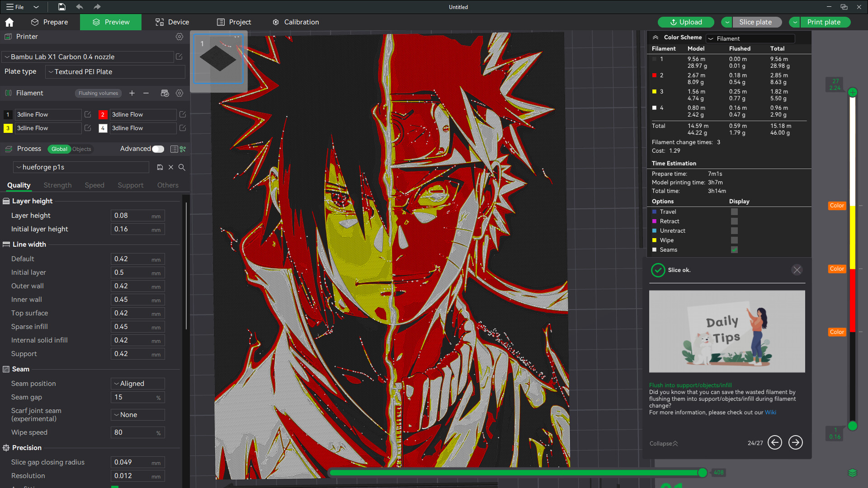The image size is (868, 488).
Task: Collapse the daily tips panel
Action: (664, 444)
